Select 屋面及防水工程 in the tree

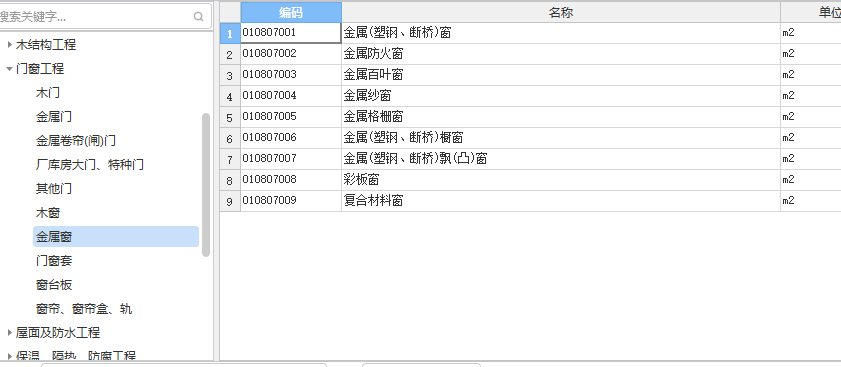(58, 333)
